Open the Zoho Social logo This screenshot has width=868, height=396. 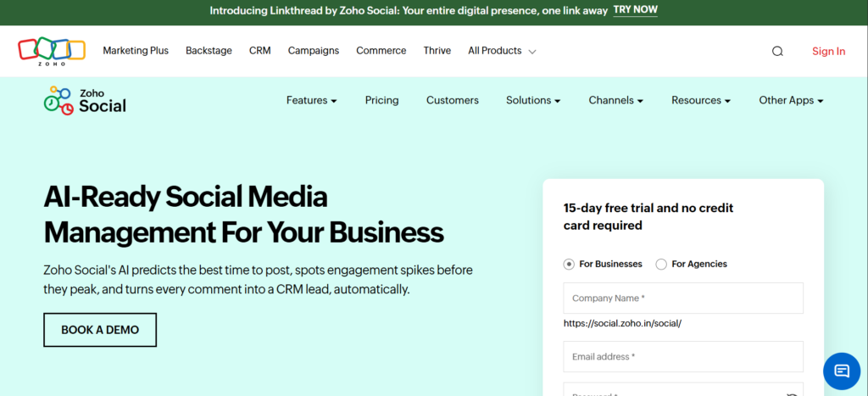(85, 100)
